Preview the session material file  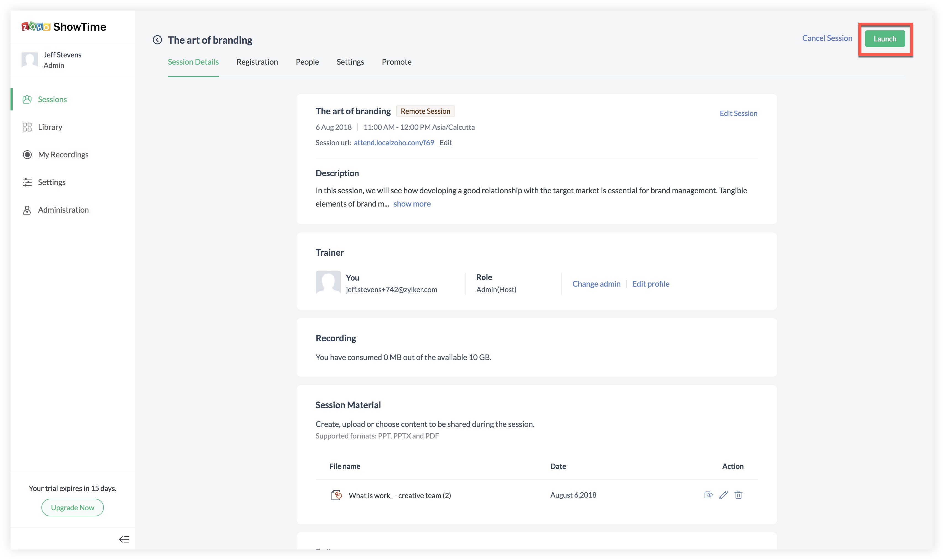click(x=708, y=495)
